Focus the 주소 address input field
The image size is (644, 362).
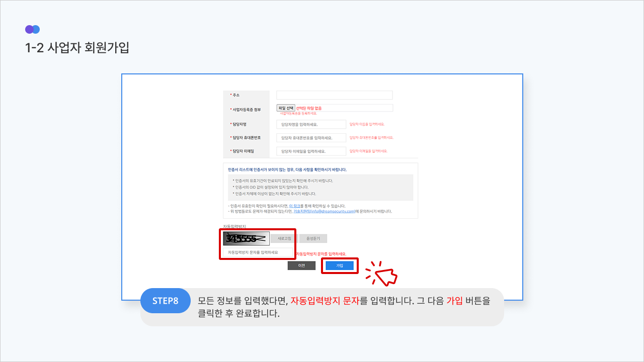click(334, 95)
